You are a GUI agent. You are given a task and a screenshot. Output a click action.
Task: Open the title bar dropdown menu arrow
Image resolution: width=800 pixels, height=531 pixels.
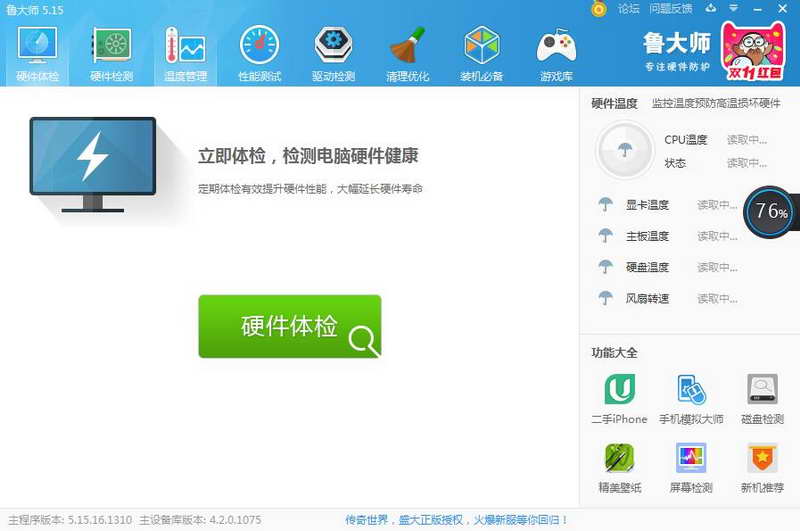pos(733,8)
